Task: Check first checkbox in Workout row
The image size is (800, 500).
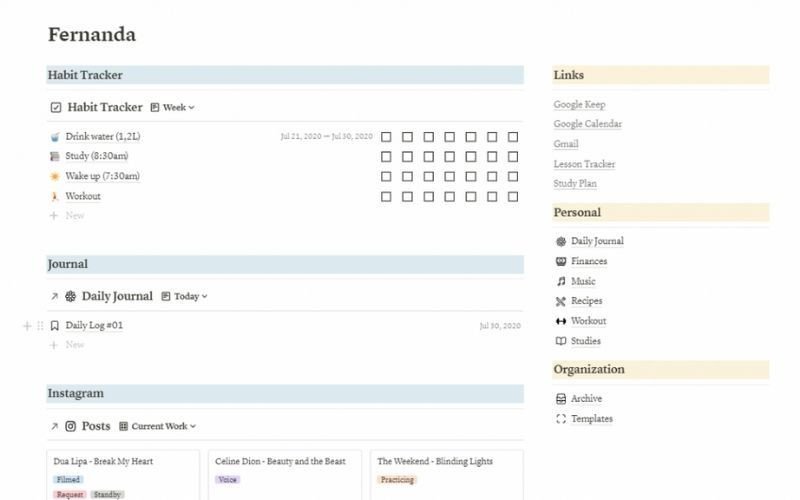Action: (x=386, y=196)
